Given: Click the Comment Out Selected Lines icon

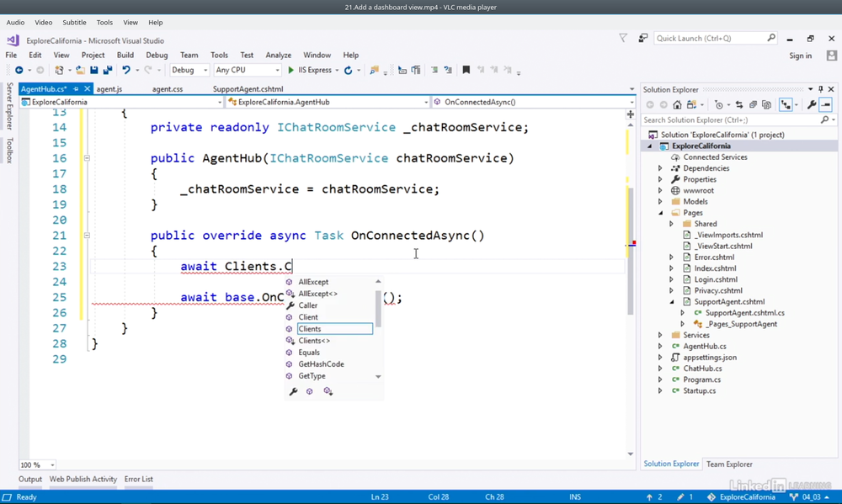Looking at the screenshot, I should click(x=434, y=71).
